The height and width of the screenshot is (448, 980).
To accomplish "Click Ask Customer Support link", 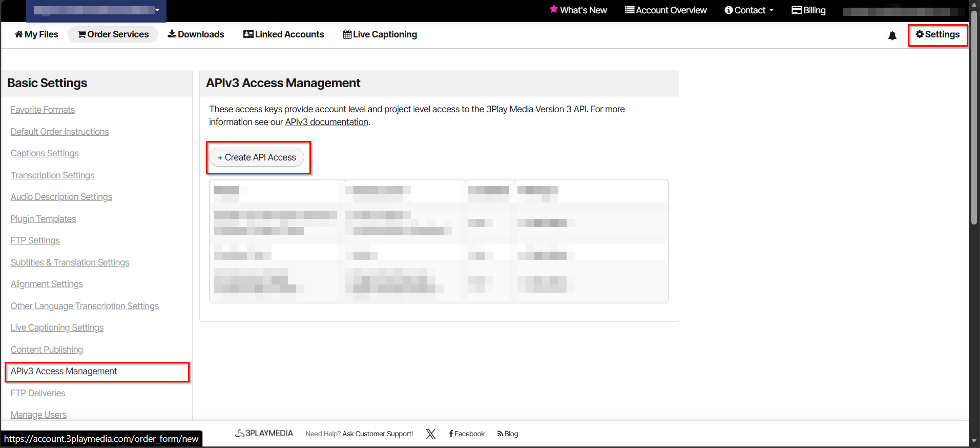I will tap(378, 434).
